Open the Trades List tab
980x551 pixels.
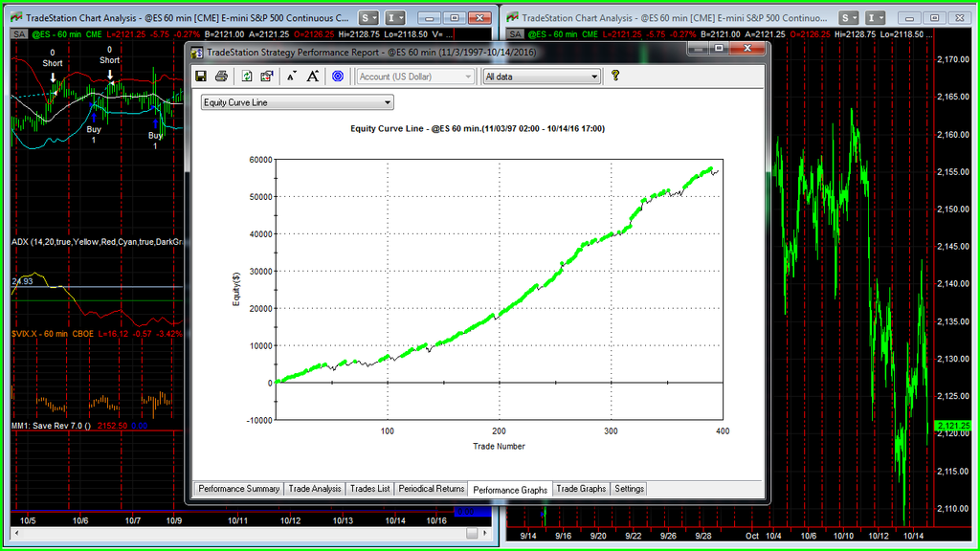click(369, 489)
